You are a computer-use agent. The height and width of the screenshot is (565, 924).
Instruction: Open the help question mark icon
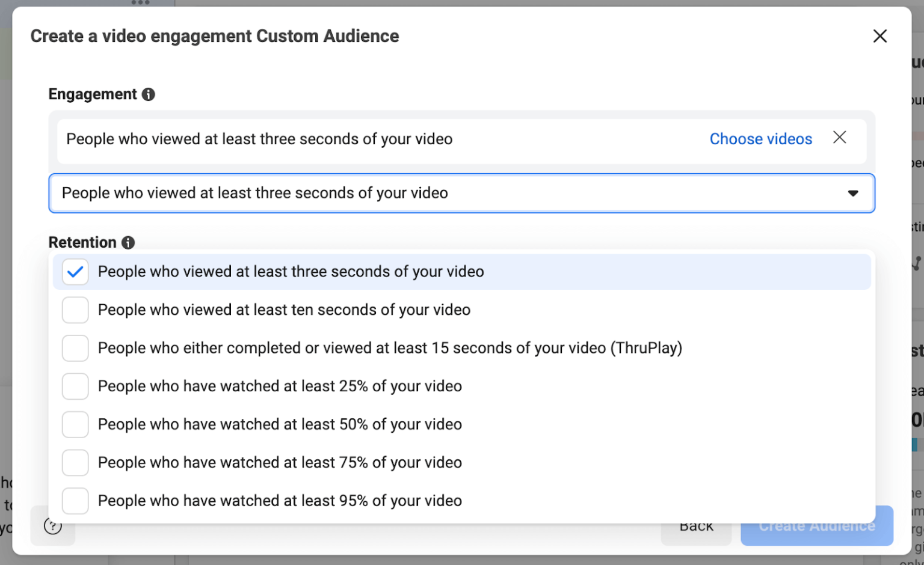tap(52, 525)
